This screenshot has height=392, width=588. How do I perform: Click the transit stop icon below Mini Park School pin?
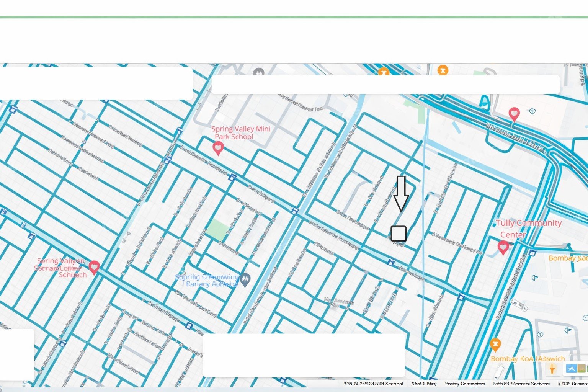pos(232,177)
